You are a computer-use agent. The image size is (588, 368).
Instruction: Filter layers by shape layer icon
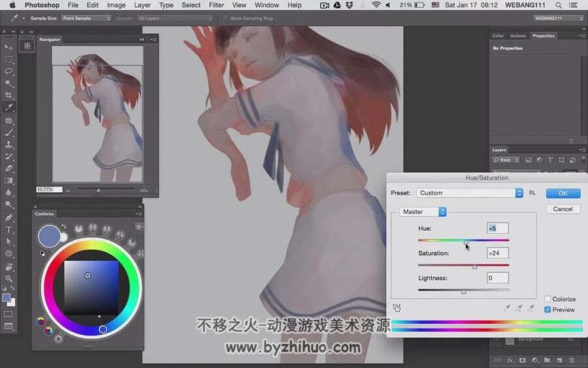tap(561, 159)
